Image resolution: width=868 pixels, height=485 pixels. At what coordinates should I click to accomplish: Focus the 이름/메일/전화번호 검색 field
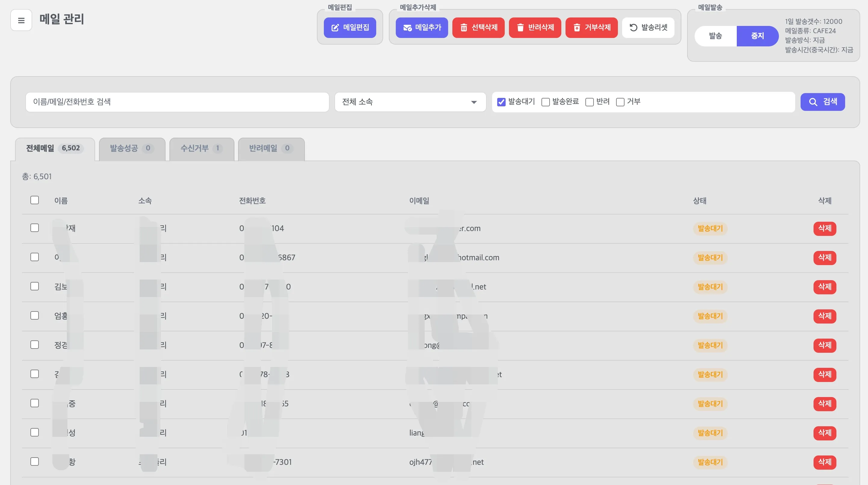coord(177,102)
